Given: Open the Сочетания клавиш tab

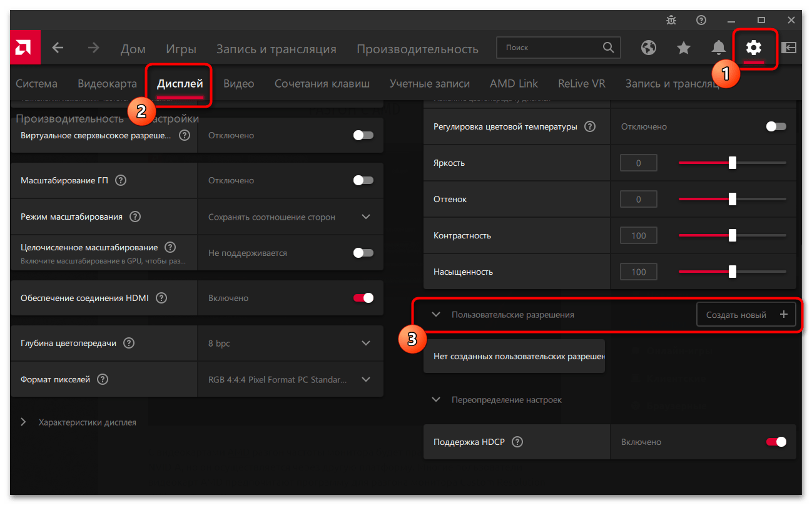Looking at the screenshot, I should (322, 83).
